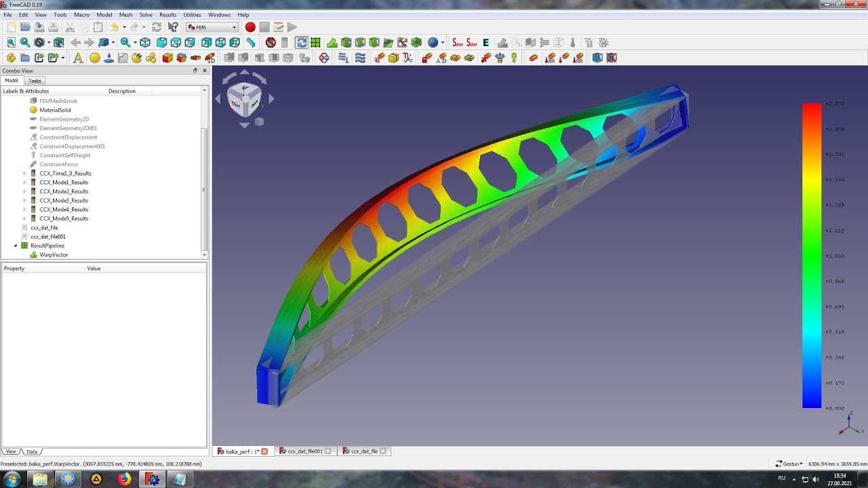
Task: Open the Gesture navigation style dropdown
Action: click(x=789, y=464)
